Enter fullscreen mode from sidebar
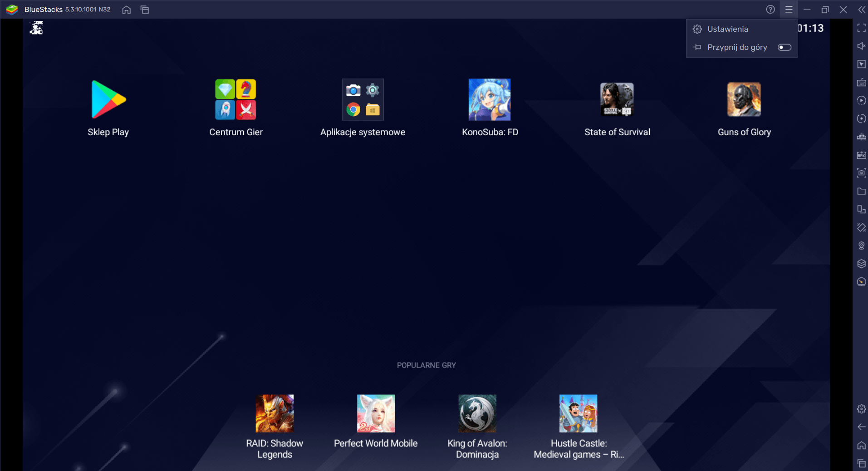The height and width of the screenshot is (471, 868). [861, 28]
